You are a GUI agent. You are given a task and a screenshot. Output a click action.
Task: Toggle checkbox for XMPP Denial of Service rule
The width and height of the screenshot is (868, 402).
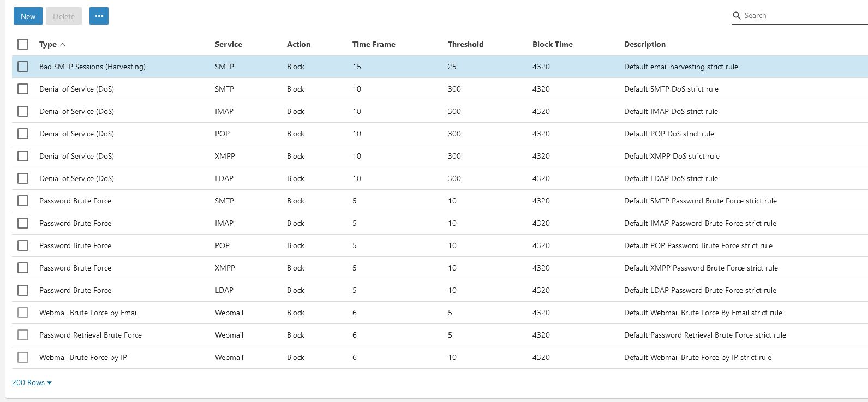pyautogui.click(x=23, y=156)
